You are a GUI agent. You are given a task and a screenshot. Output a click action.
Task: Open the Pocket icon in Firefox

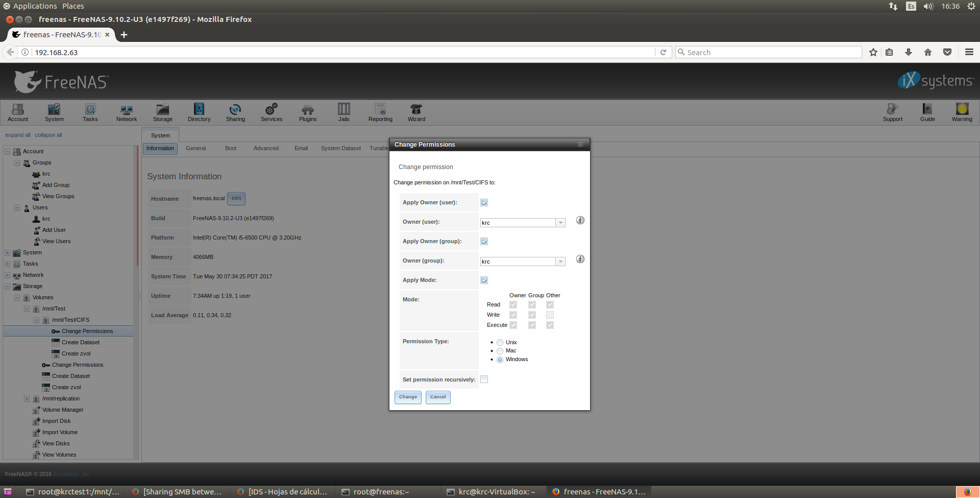tap(947, 52)
